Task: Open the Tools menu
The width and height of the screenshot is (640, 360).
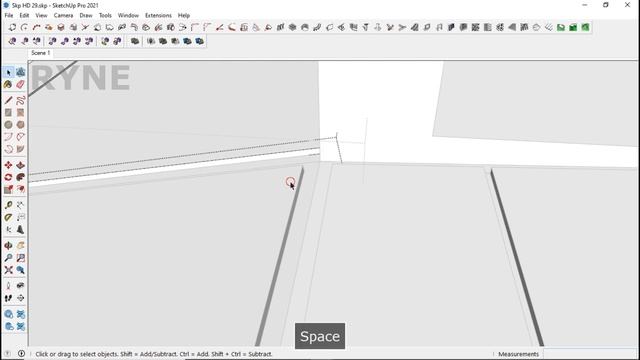Action: (105, 16)
